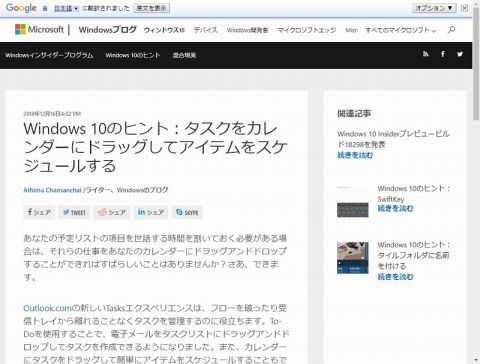Image resolution: width=480 pixels, height=364 pixels.
Task: Click the 原文を表示 button
Action: pyautogui.click(x=151, y=8)
